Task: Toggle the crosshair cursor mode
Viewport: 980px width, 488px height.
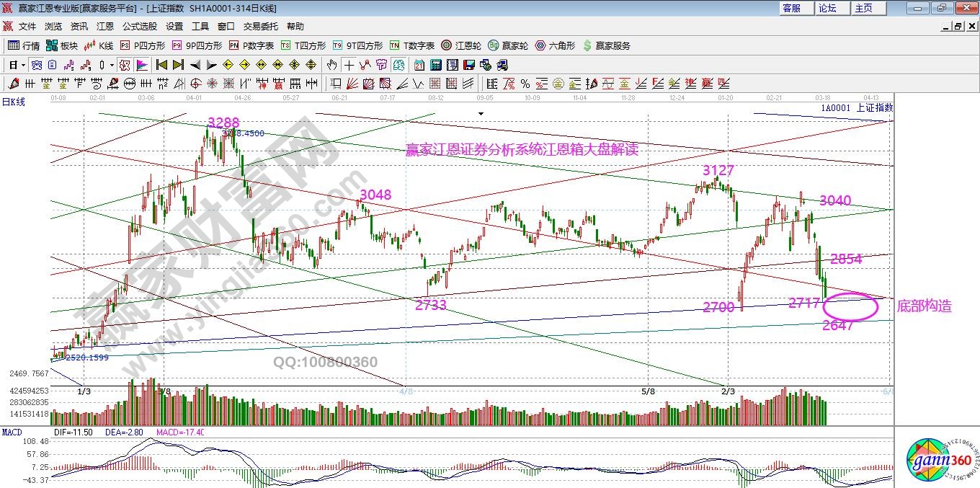Action: (x=347, y=65)
